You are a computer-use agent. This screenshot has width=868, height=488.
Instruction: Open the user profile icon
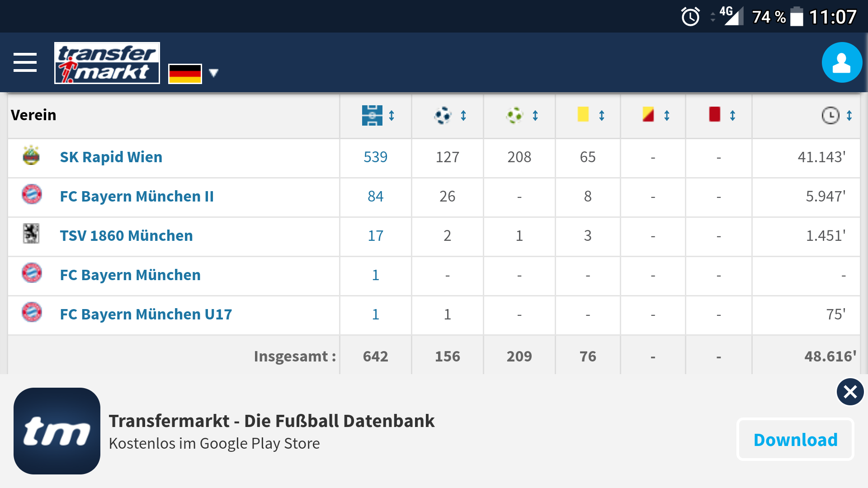pyautogui.click(x=842, y=62)
